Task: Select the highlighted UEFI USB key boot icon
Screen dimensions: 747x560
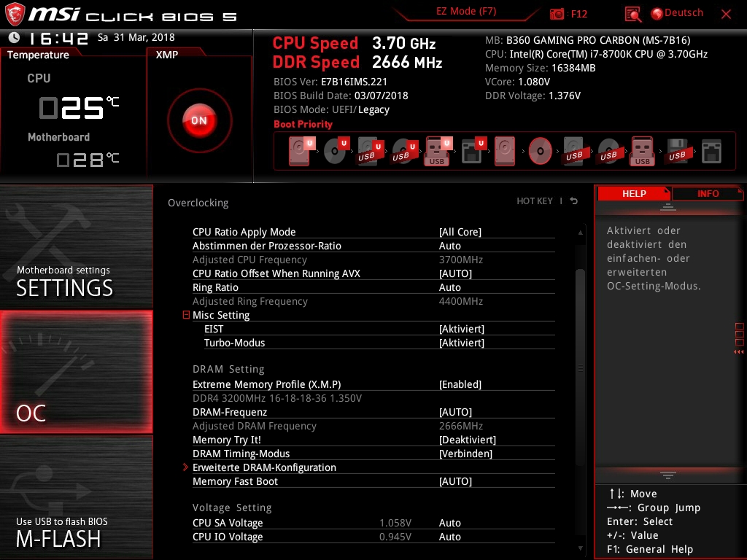Action: tap(438, 151)
